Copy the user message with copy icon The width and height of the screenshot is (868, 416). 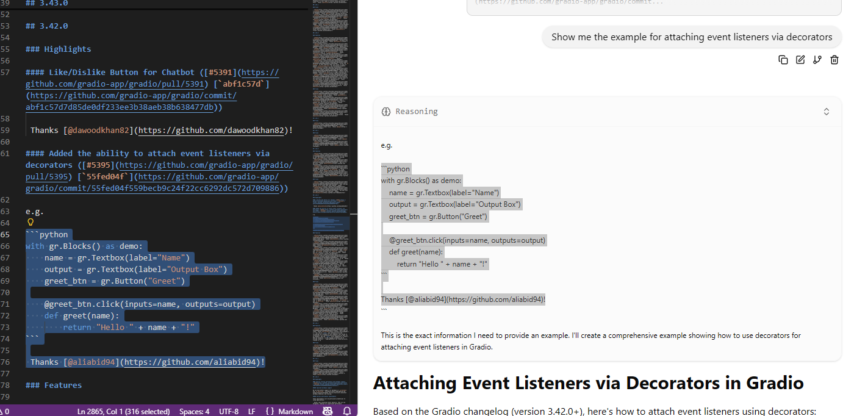[x=783, y=60]
